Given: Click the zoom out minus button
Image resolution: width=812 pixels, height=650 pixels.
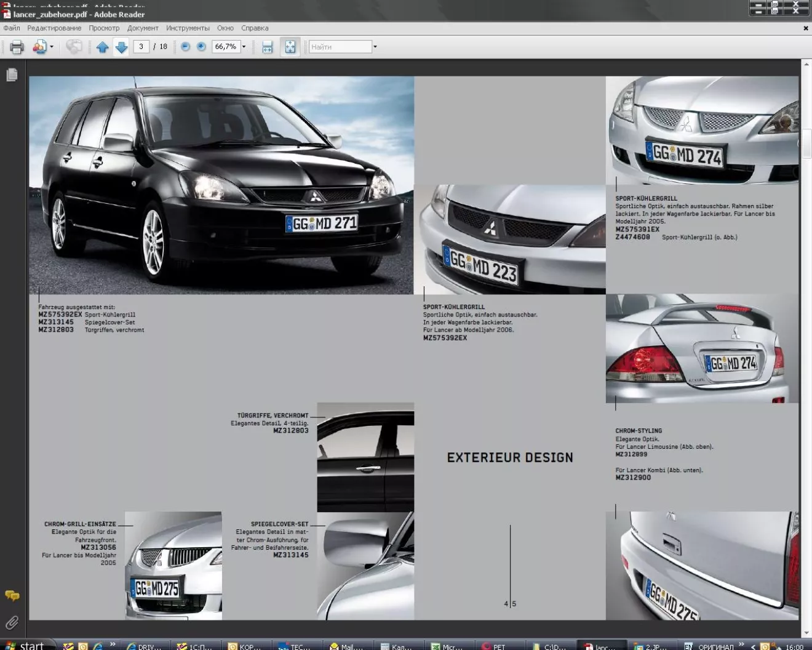Looking at the screenshot, I should tap(185, 47).
